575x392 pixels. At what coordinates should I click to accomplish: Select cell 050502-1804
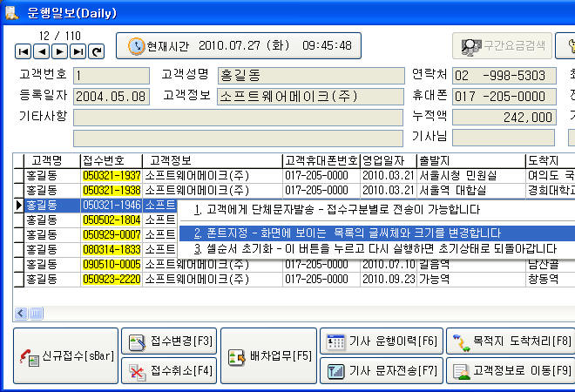tap(112, 220)
